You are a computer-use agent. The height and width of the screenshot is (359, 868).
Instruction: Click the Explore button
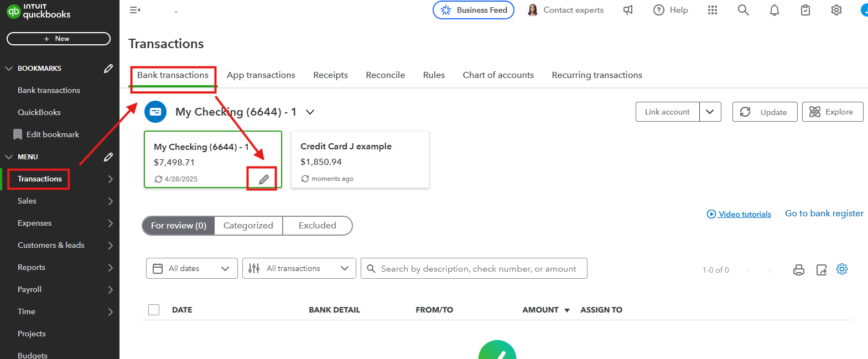833,112
